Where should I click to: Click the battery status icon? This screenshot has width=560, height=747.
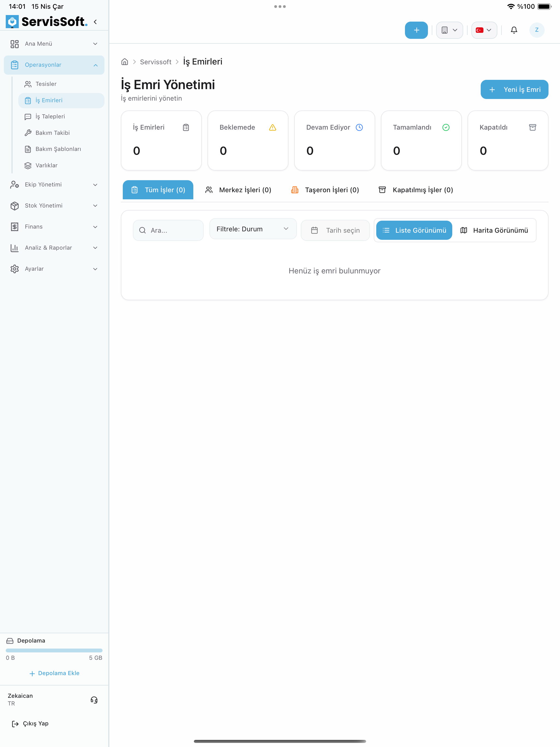click(544, 6)
